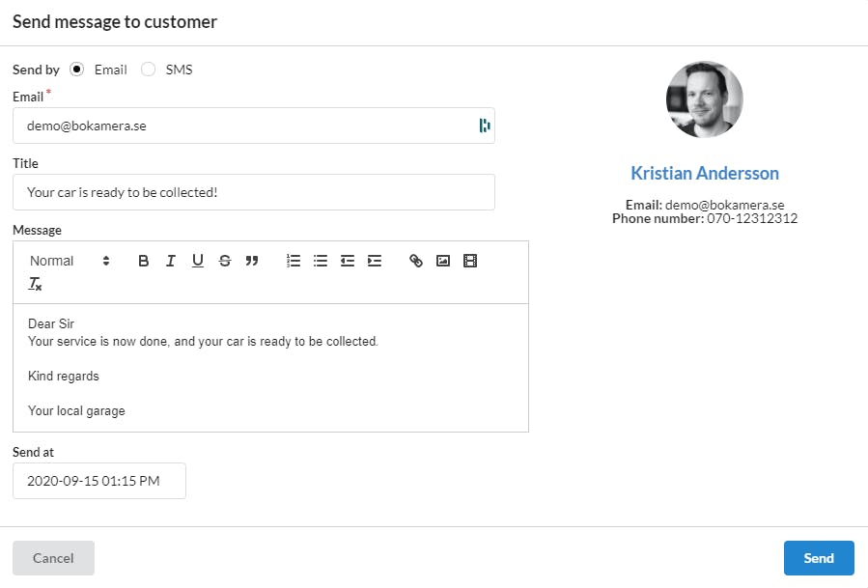Insert a hyperlink using the link icon
This screenshot has height=588, width=868.
click(416, 261)
